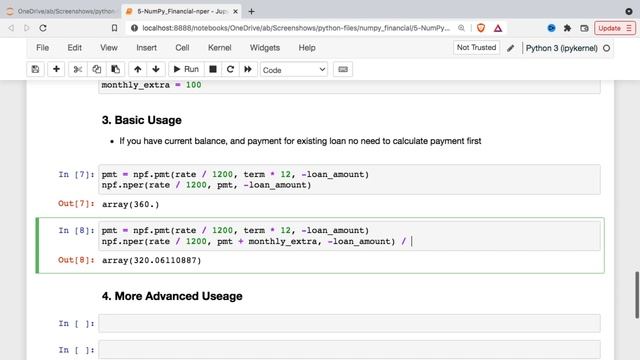Interrupt the kernel stop icon
Screen dimensions: 640x360
coord(213,69)
